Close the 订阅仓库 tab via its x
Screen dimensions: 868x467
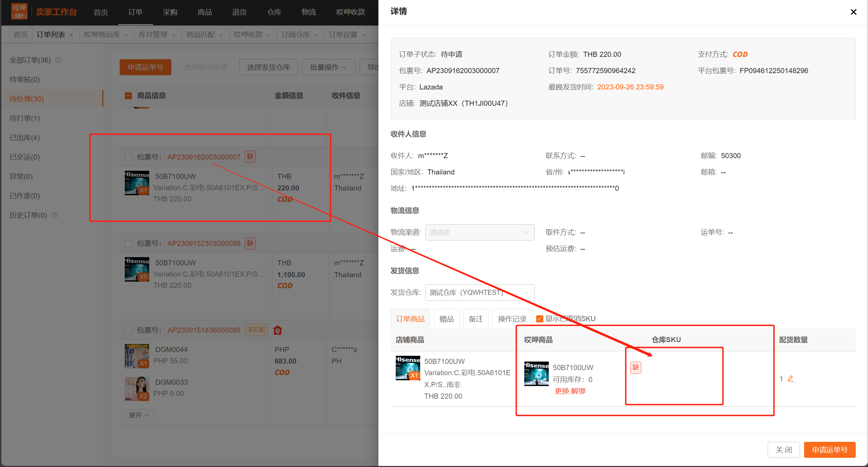(x=316, y=35)
